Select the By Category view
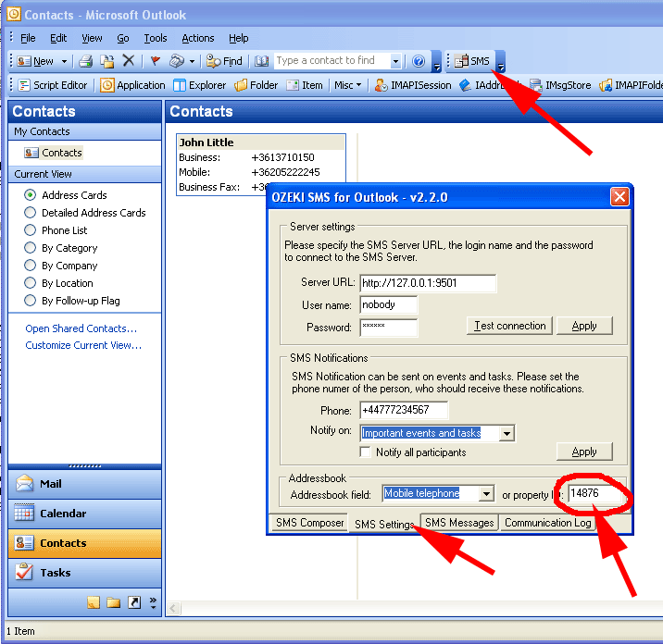 61,248
